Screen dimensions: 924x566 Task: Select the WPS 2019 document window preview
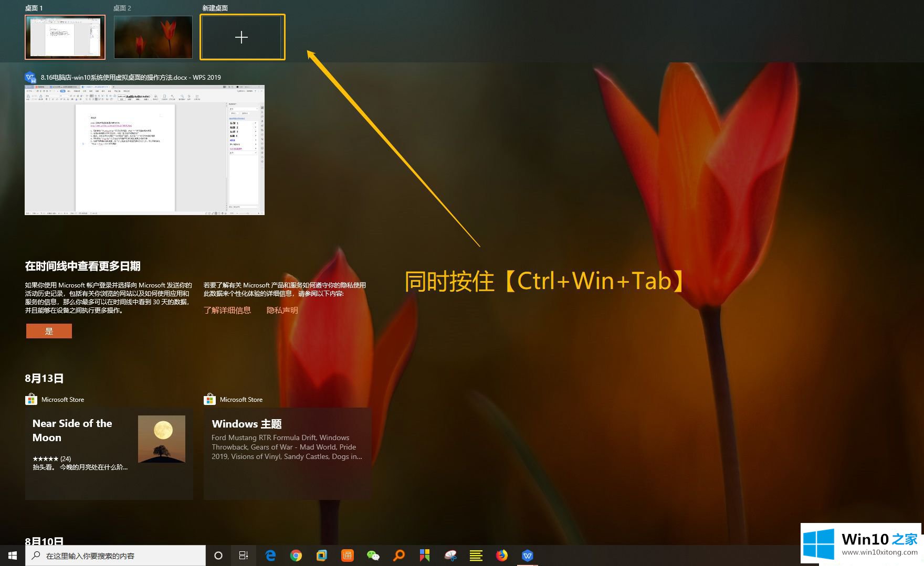(x=144, y=150)
